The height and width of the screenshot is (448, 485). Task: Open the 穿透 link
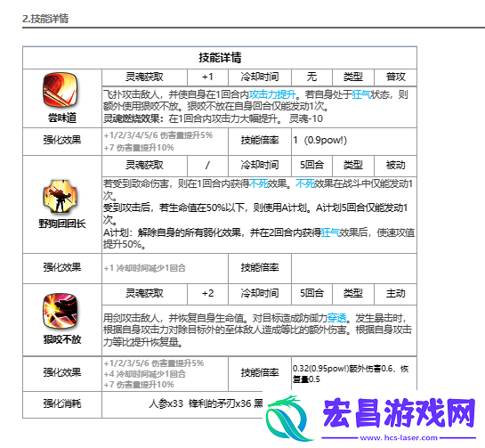pos(337,318)
